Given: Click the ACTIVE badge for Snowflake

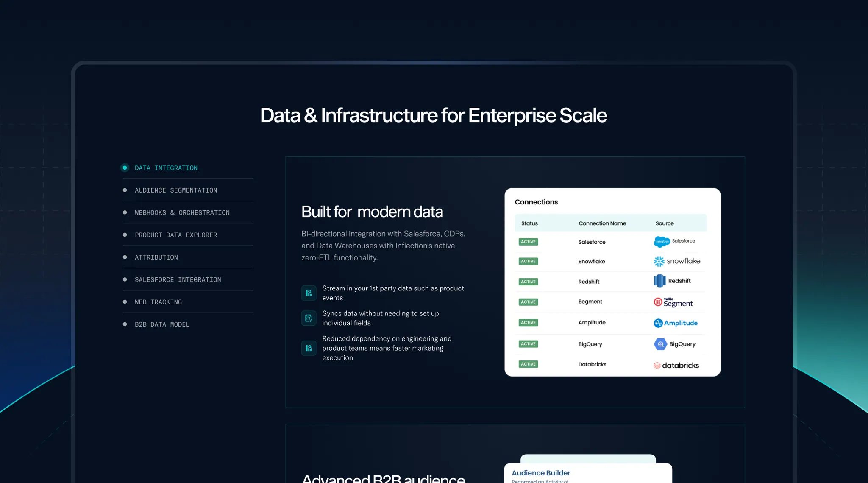Looking at the screenshot, I should pos(528,261).
